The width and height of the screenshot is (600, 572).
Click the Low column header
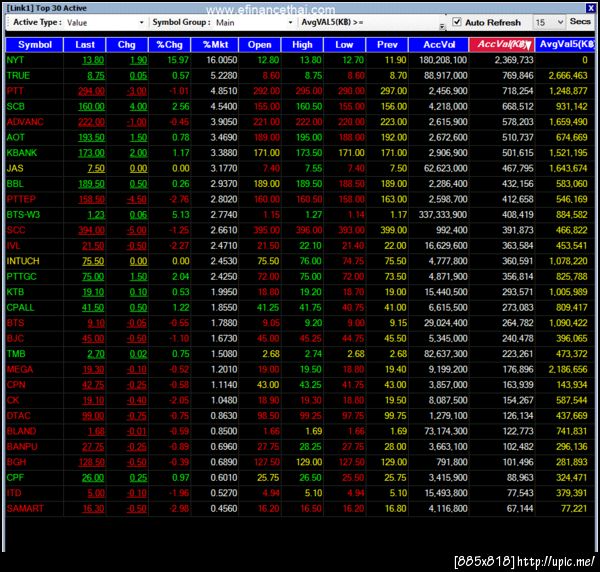click(344, 45)
